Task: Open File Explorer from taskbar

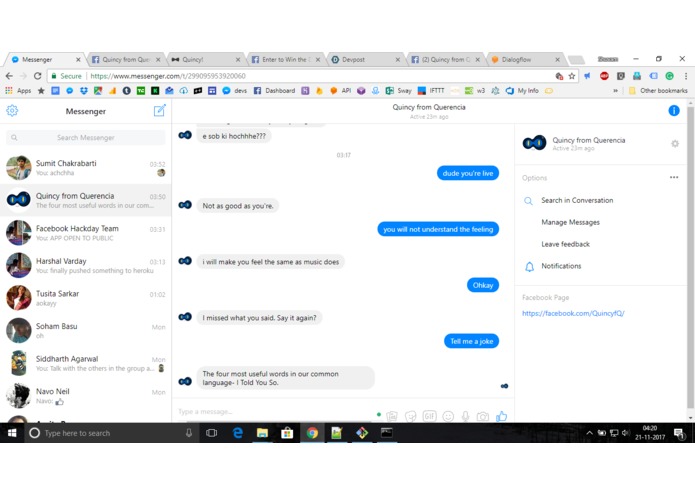Action: 262,433
